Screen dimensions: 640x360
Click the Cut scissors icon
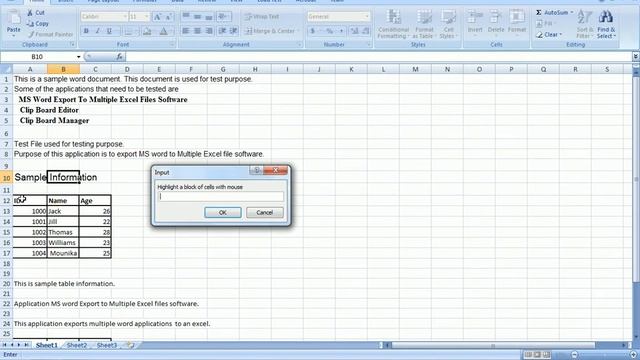coord(30,13)
